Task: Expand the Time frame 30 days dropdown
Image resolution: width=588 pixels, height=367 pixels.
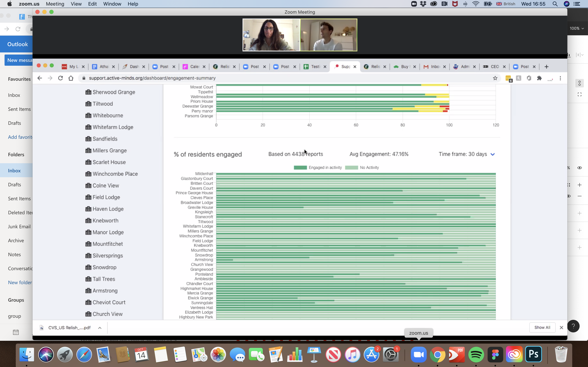Action: point(492,154)
